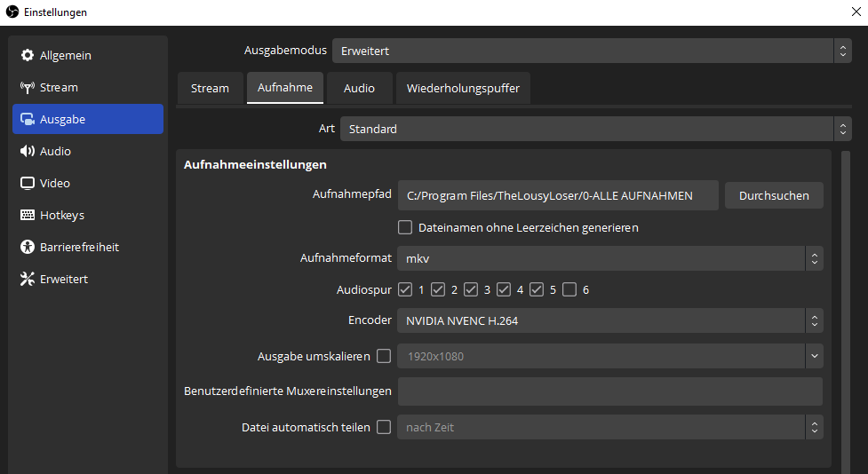Image resolution: width=868 pixels, height=474 pixels.
Task: Click the Durchsuchen button
Action: click(x=774, y=195)
